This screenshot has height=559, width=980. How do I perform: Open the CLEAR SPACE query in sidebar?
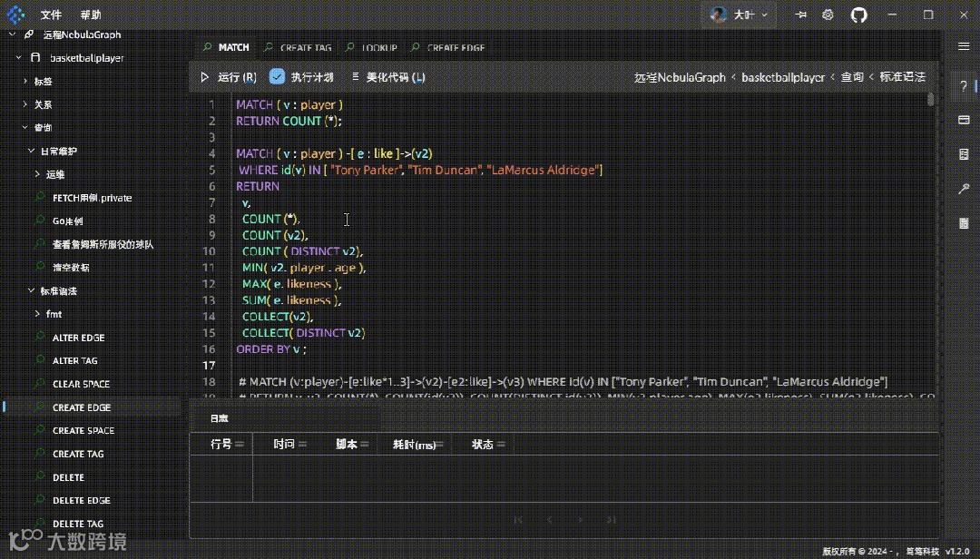click(81, 384)
